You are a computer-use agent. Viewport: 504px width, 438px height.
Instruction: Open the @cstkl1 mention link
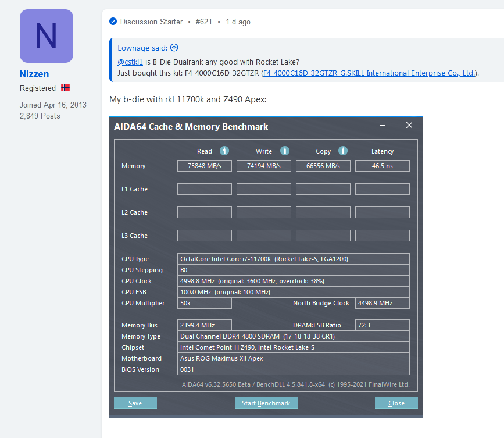pyautogui.click(x=130, y=62)
